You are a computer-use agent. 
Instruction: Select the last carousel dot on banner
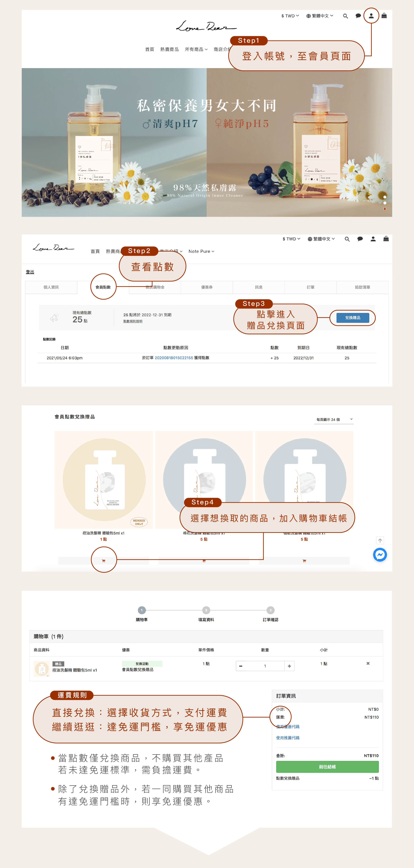[385, 209]
